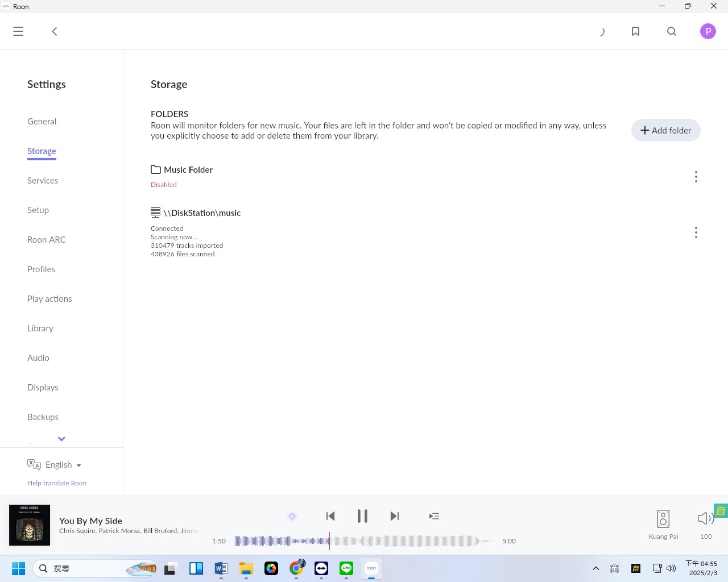Open Roon ARC settings
This screenshot has width=728, height=582.
(x=47, y=239)
